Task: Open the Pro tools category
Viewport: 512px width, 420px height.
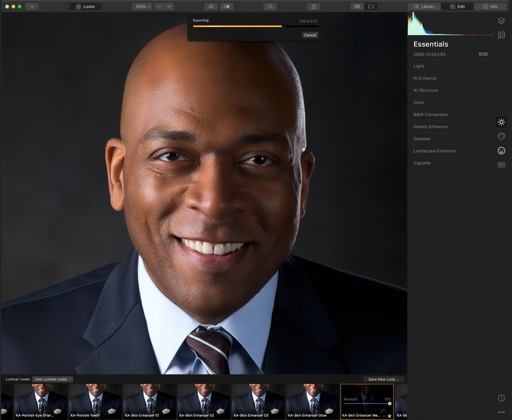Action: click(501, 165)
